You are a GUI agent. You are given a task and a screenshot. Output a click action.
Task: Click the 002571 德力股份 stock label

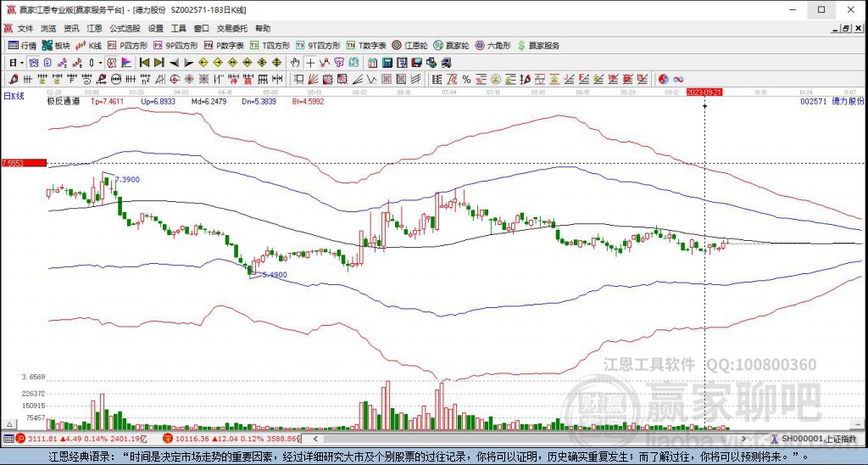click(x=832, y=102)
